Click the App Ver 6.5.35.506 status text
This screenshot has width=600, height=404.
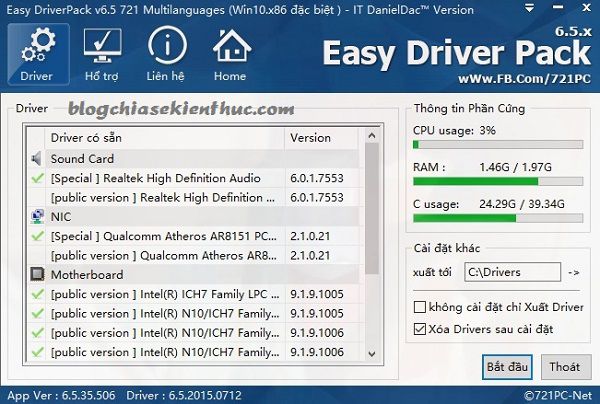(61, 395)
